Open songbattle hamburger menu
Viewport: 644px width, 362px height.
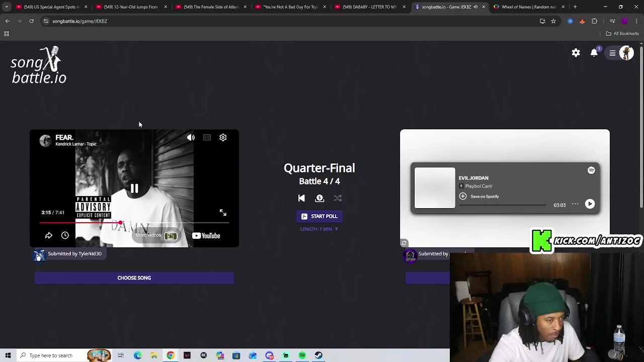point(612,53)
